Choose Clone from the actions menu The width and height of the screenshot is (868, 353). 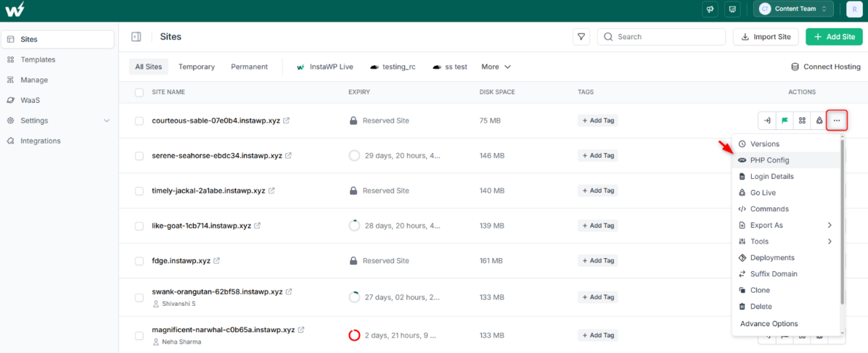coord(785,290)
